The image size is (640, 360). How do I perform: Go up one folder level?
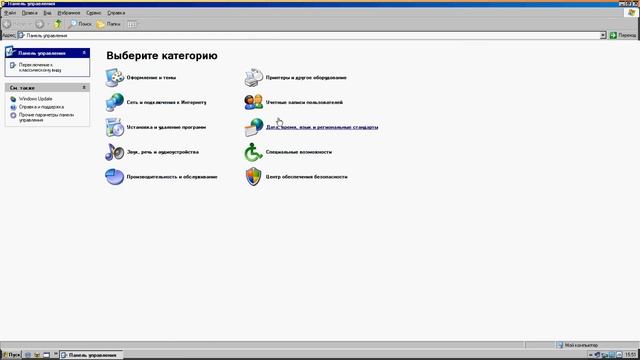pos(58,24)
